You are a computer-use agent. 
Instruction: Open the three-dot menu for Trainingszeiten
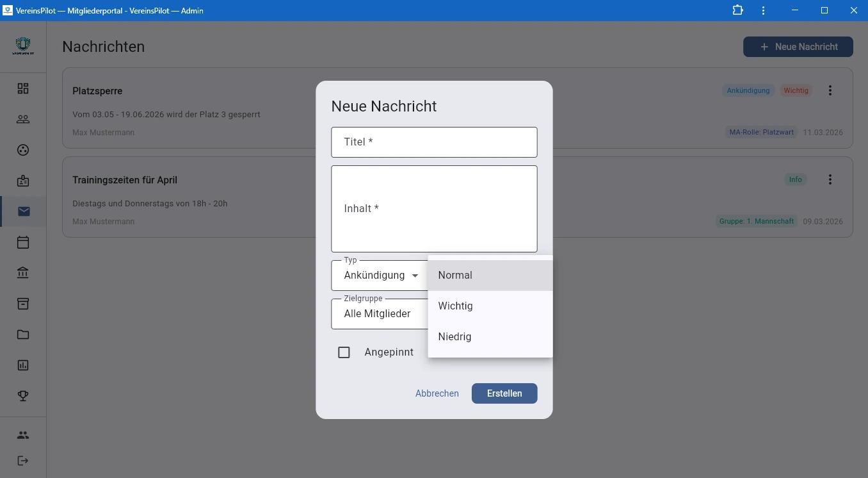click(x=830, y=179)
